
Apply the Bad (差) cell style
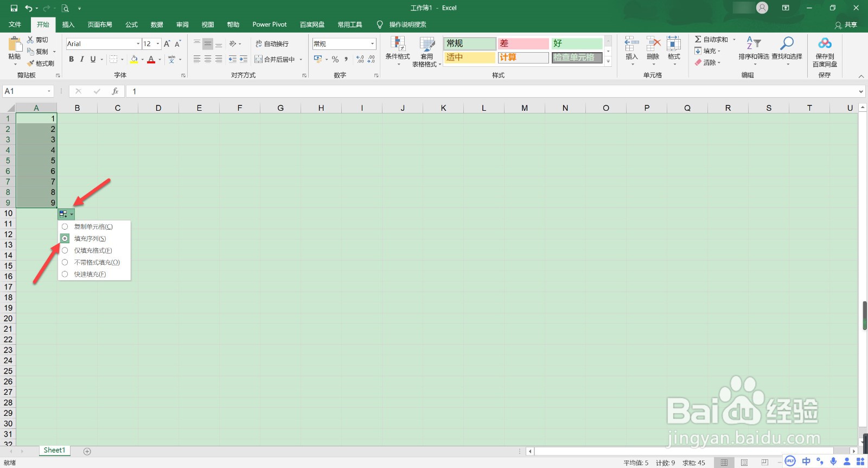(x=524, y=43)
